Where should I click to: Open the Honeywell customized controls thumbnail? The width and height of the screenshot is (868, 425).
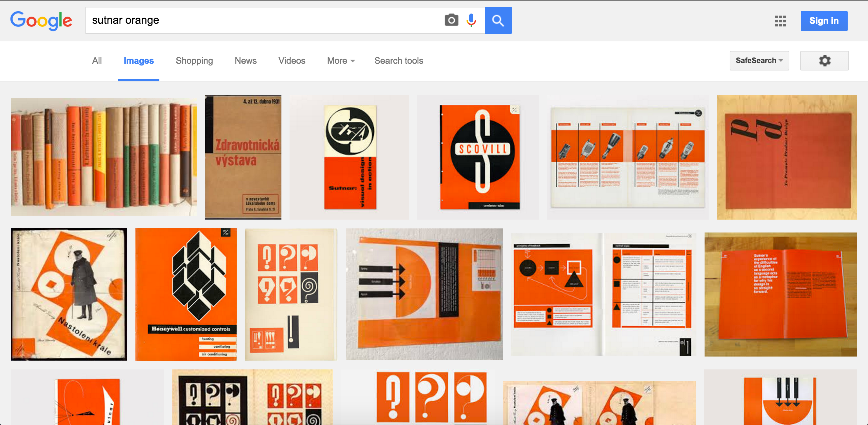click(186, 294)
